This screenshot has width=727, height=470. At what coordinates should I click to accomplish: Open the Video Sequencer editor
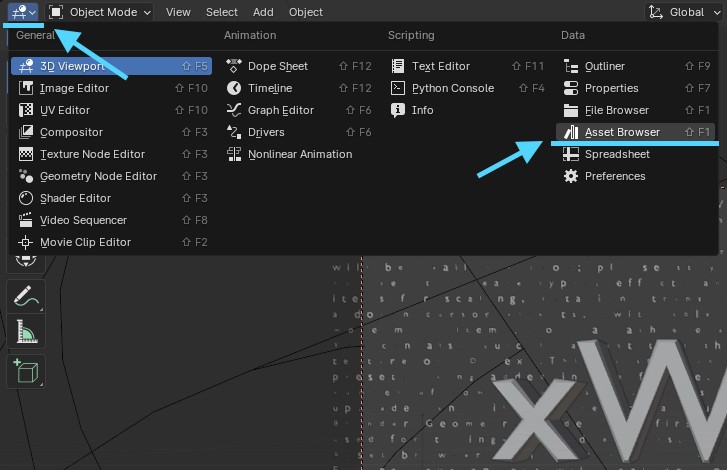tap(83, 220)
